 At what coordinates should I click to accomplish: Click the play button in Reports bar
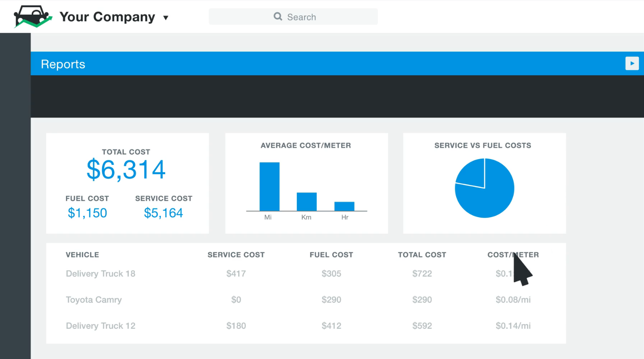[632, 63]
